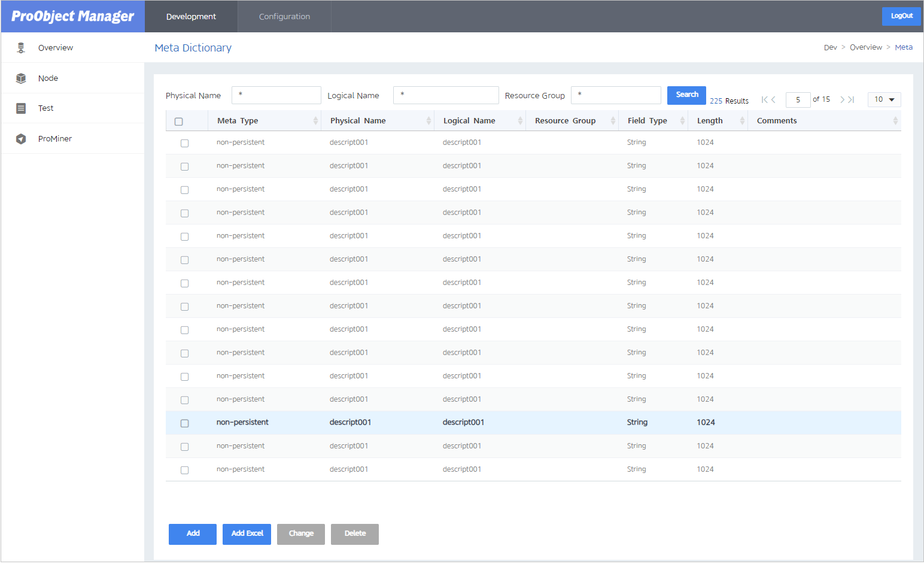Screen dimensions: 924x564
Task: Go to first page arrow
Action: point(764,99)
